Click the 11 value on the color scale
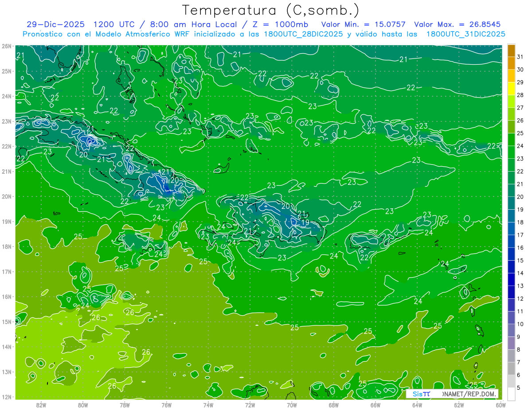This screenshot has height=411, width=532. coord(520,311)
